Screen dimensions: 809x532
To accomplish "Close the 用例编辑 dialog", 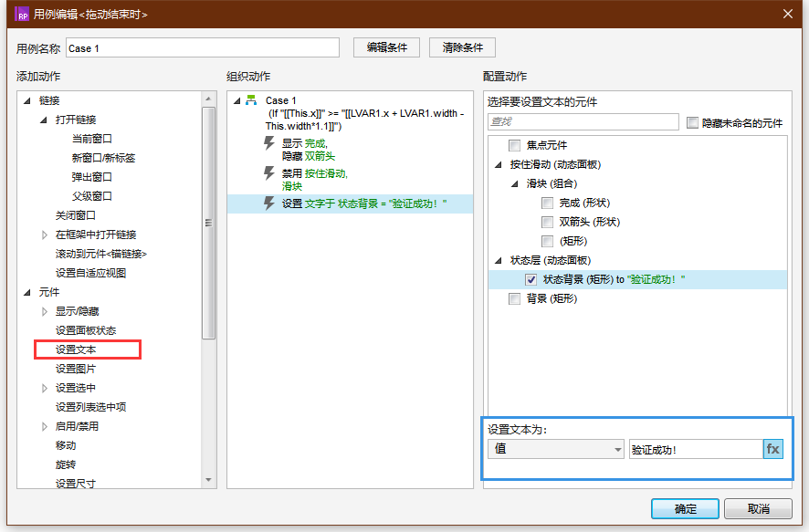I will click(788, 14).
